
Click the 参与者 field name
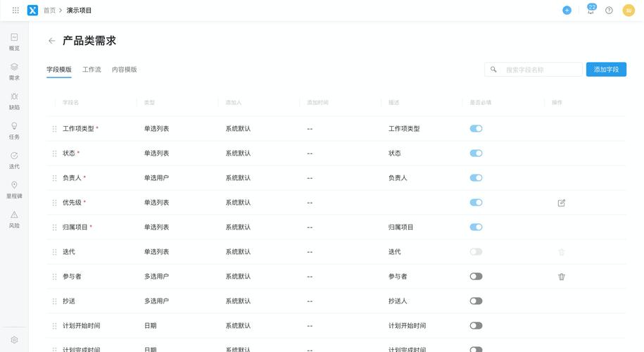tap(72, 277)
